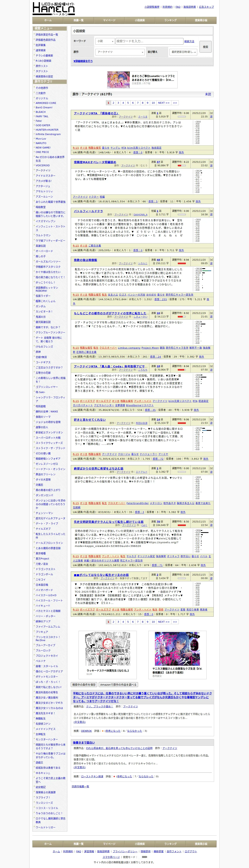This screenshot has width=249, height=868.
Task: Open 推薦一覧 in top navigation
Action: (x=79, y=20)
